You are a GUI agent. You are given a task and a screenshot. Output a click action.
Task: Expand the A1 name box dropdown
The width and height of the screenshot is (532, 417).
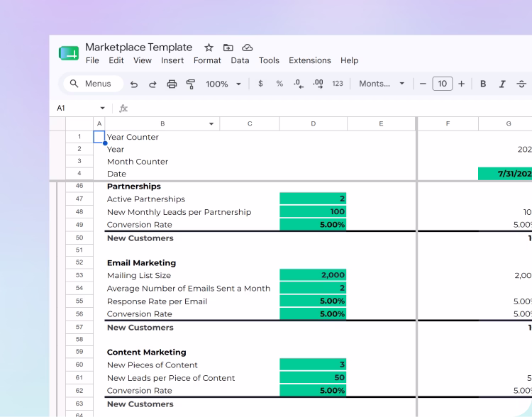pos(102,109)
